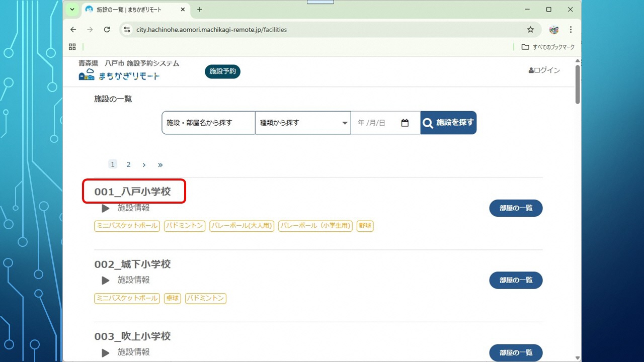Click the site information icon in address bar

127,30
